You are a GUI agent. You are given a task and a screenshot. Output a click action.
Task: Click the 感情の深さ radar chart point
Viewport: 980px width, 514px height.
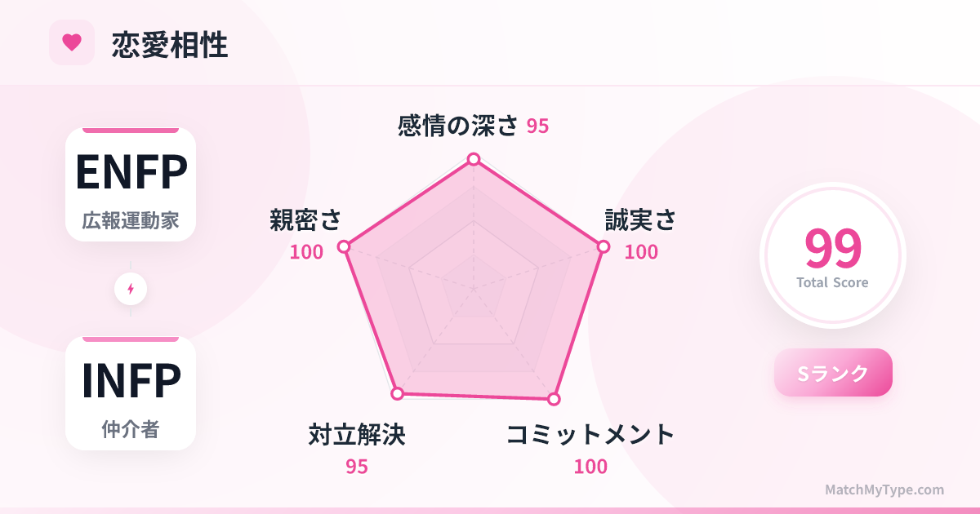pyautogui.click(x=473, y=159)
